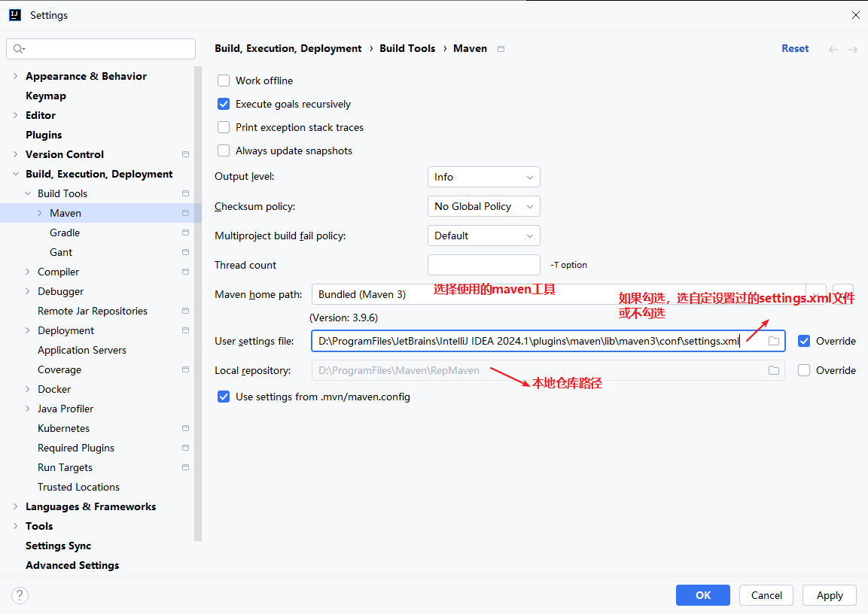Screen dimensions: 868x614
Task: Expand the Docker node
Action: (28, 389)
